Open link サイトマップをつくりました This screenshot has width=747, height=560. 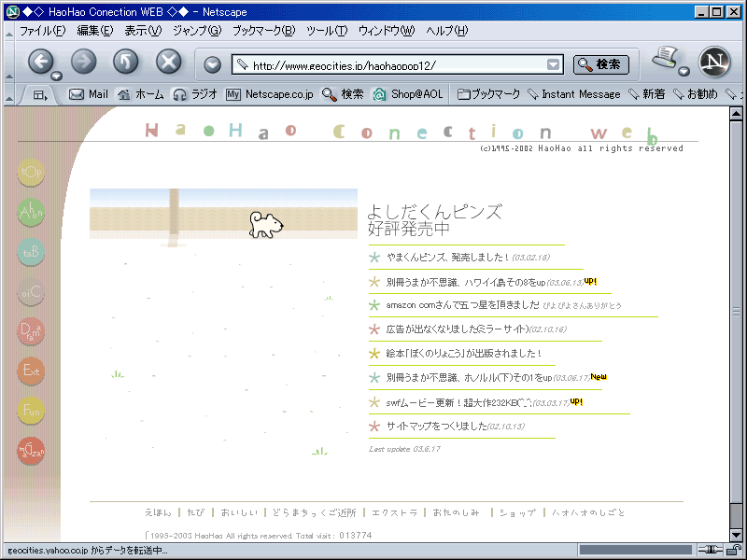coord(436,427)
